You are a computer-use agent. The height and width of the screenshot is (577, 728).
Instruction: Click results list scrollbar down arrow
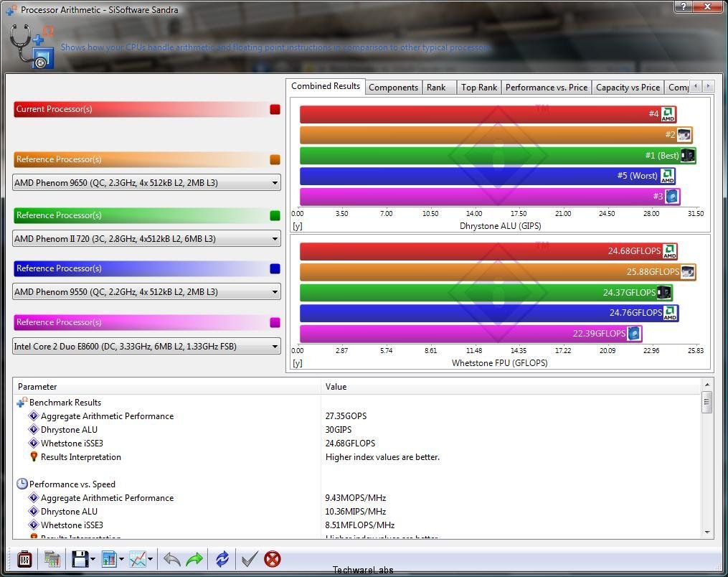[x=706, y=533]
